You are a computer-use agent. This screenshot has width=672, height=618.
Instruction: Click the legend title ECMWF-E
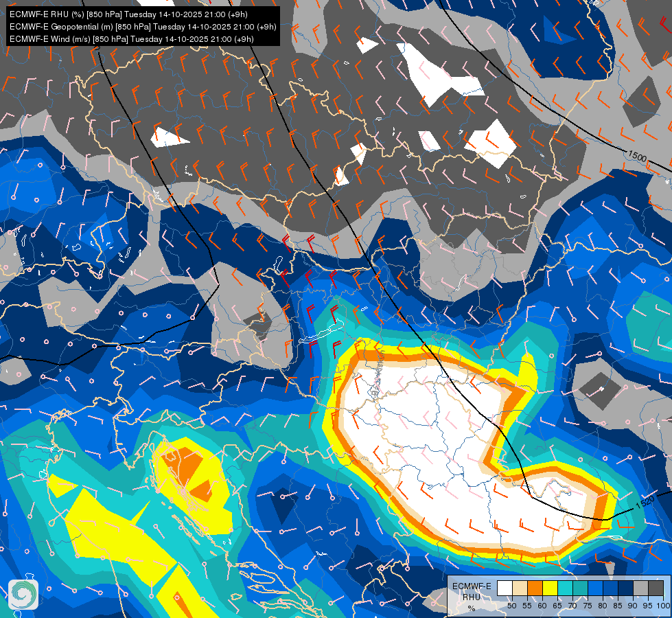click(472, 586)
